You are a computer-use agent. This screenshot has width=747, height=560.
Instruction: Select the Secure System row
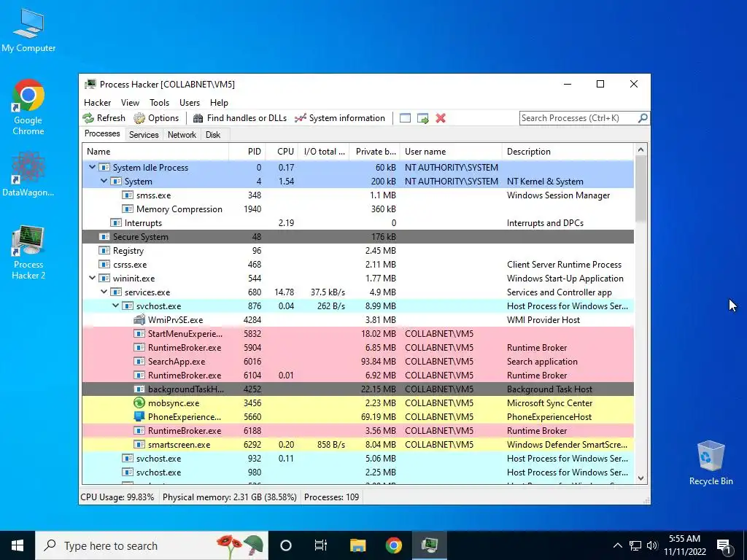click(x=357, y=237)
